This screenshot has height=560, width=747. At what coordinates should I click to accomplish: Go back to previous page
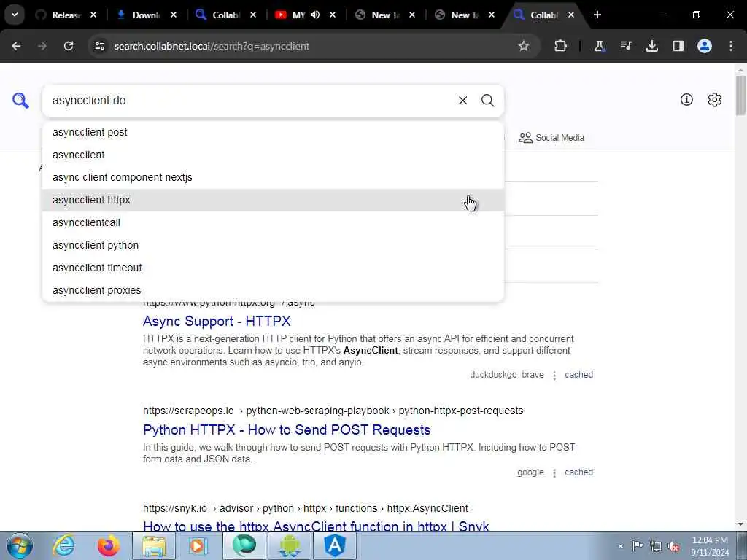coord(16,46)
